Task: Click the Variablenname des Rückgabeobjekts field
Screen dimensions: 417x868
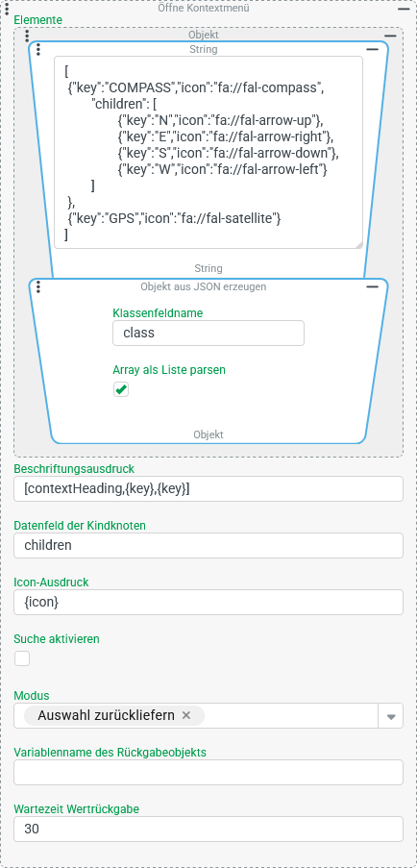Action: [208, 772]
